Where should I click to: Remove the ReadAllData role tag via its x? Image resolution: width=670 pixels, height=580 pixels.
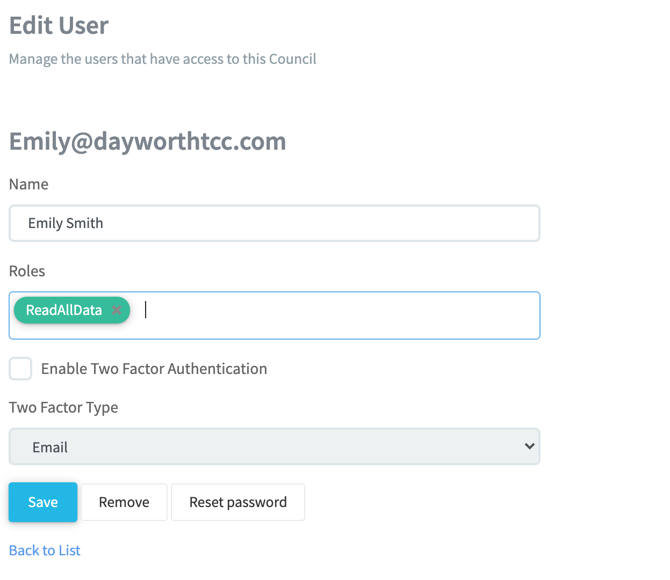point(117,310)
